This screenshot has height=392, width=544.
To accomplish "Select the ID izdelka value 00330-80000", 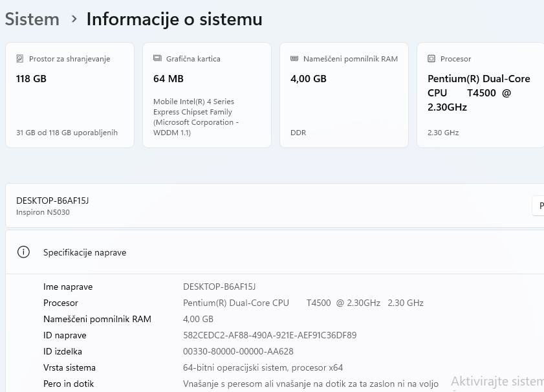I will (x=238, y=351).
